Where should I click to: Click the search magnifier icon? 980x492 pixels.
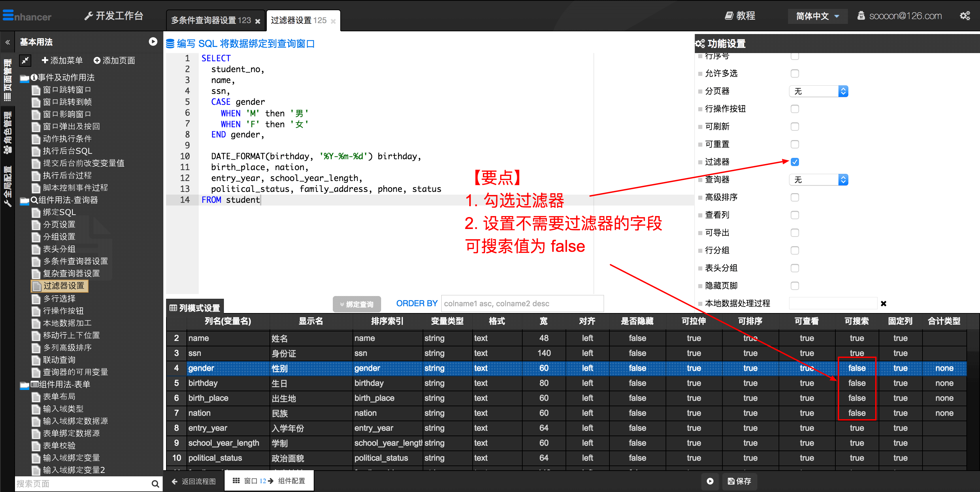tap(155, 483)
